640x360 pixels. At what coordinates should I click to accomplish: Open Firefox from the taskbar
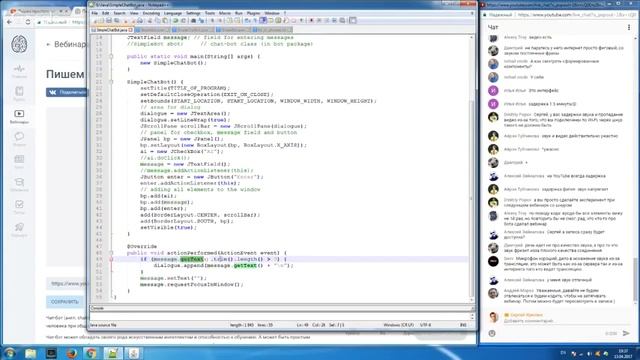click(x=71, y=353)
